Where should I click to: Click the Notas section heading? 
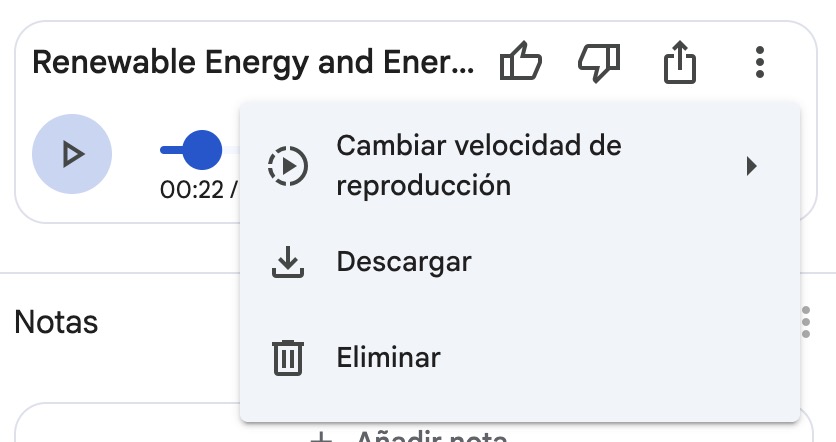(57, 323)
